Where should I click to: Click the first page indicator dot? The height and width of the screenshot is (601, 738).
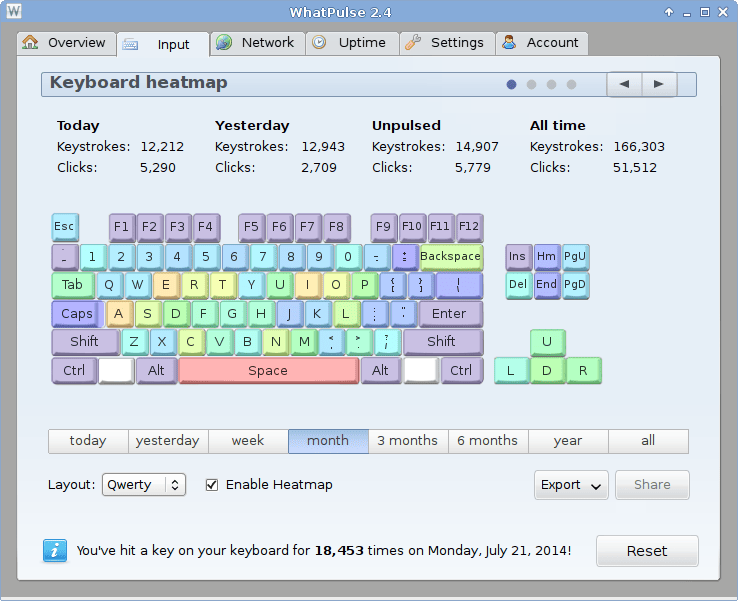[x=512, y=85]
